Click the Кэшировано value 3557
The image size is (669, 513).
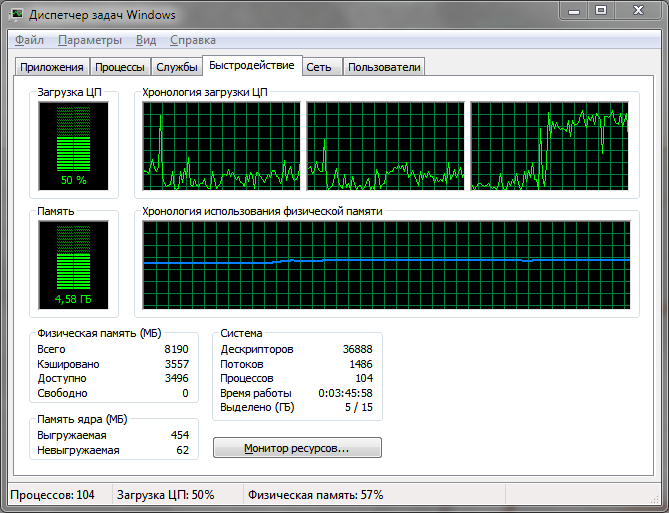(177, 364)
